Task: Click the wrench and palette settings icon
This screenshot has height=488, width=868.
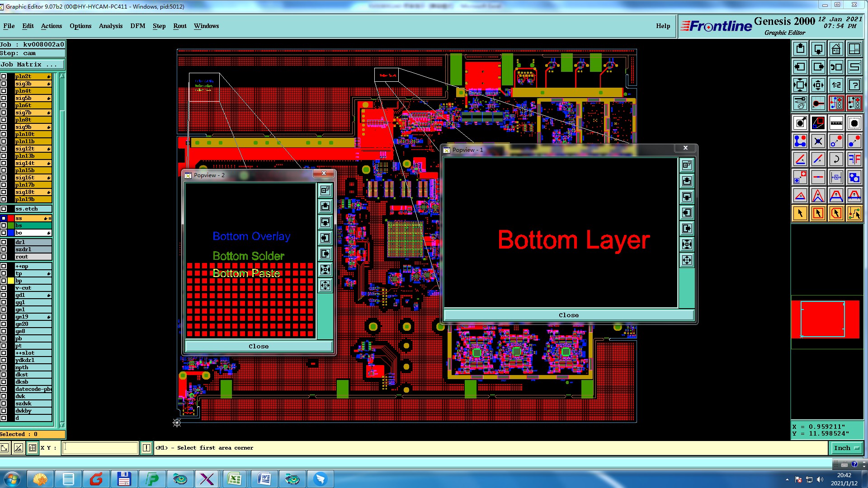Action: point(800,103)
